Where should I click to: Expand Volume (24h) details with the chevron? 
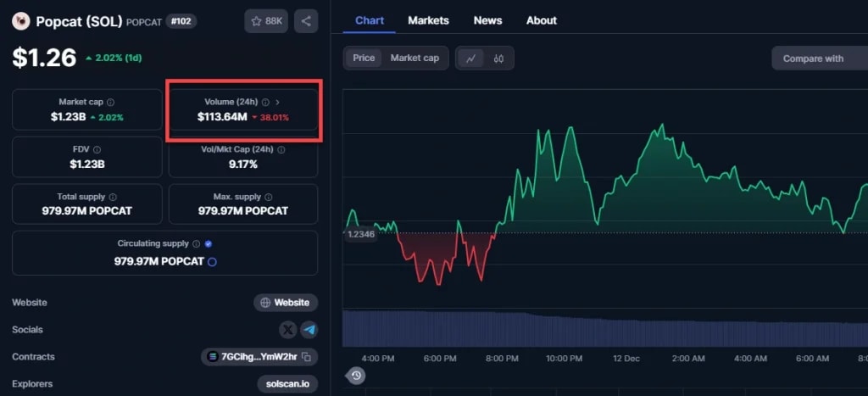coord(277,102)
